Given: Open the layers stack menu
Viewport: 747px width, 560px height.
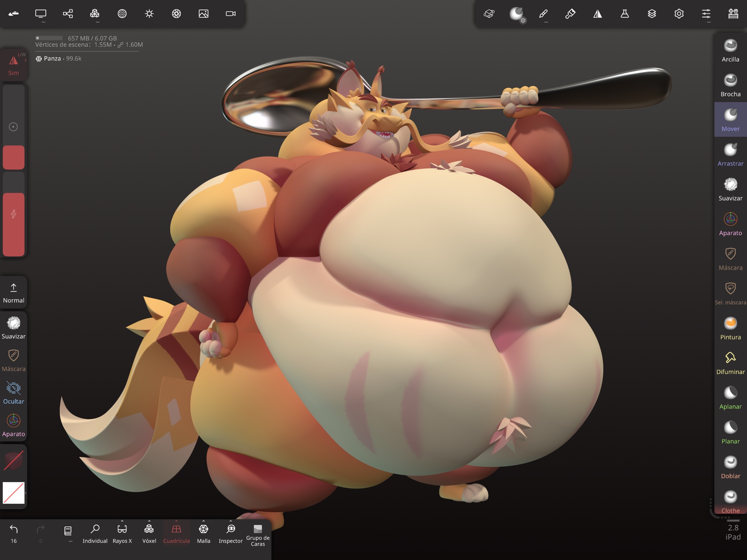Looking at the screenshot, I should pos(652,14).
